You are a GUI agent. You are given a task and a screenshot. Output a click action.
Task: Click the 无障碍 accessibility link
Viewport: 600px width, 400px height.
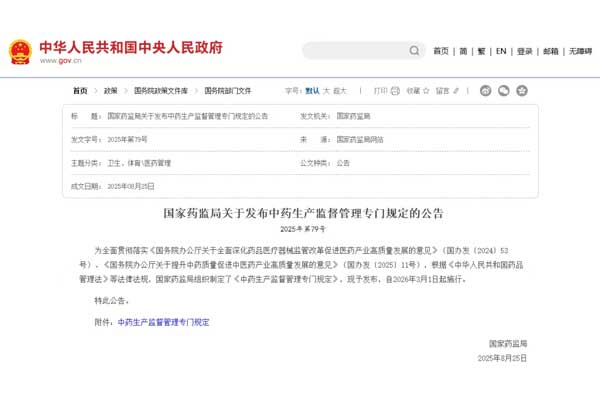click(x=580, y=51)
